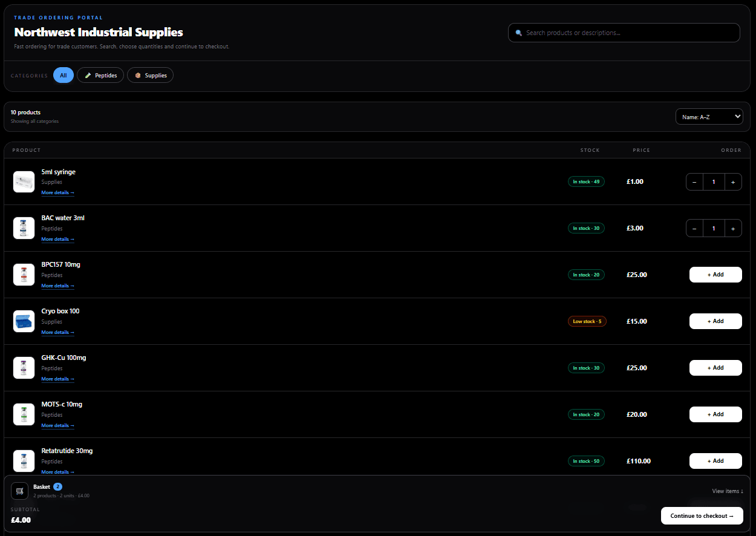756x536 pixels.
Task: View More details for BPC157 10mg
Action: (x=58, y=286)
